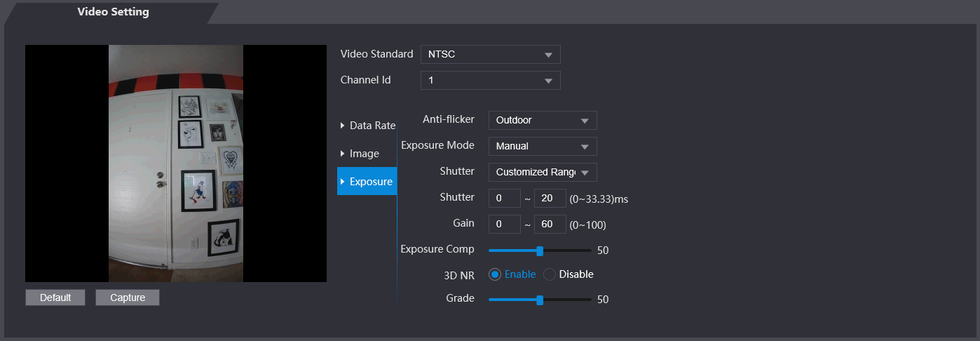Click the gain maximum value field
Image resolution: width=980 pixels, height=341 pixels.
click(550, 225)
